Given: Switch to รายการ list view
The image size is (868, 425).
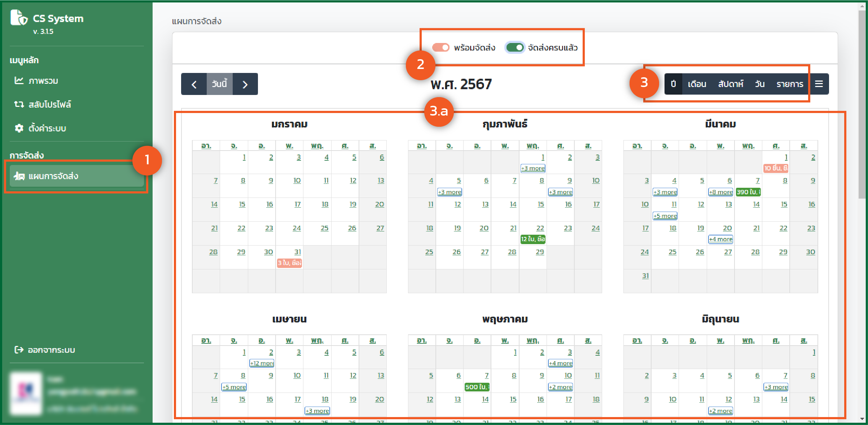Looking at the screenshot, I should (790, 84).
